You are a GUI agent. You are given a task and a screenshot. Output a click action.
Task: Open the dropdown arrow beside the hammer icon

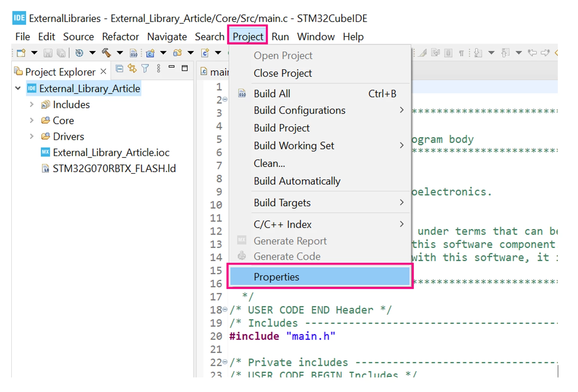coord(120,53)
